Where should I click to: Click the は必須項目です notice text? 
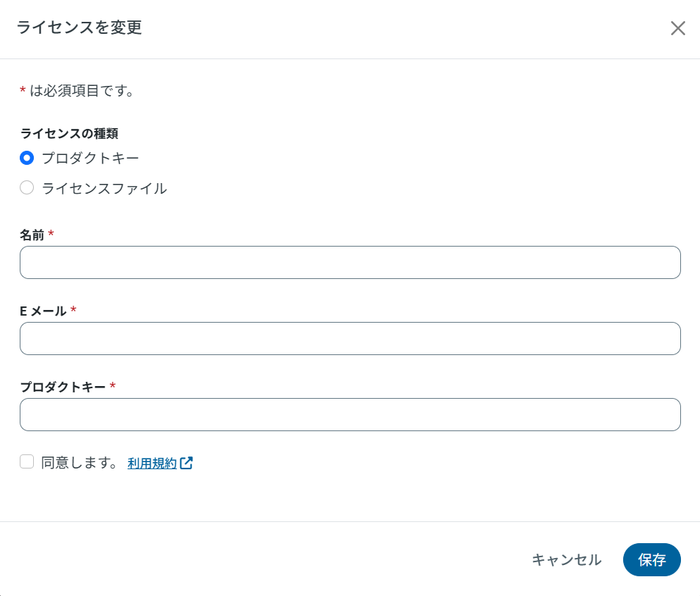click(82, 91)
